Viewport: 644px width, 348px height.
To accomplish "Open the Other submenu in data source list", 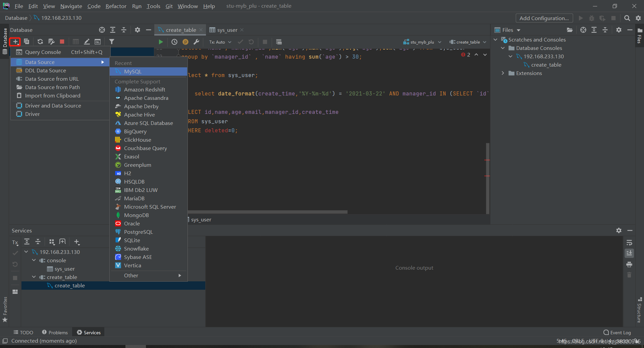I will (148, 275).
